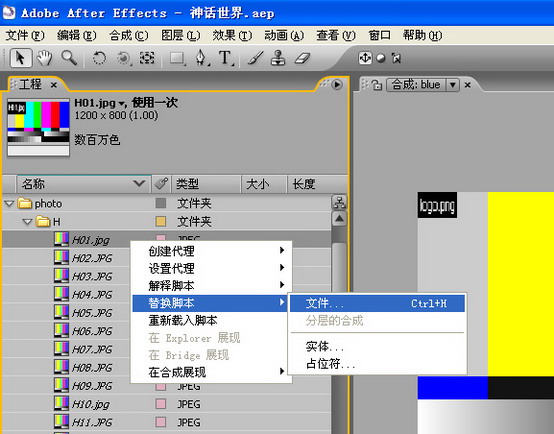Collapse the photo folder
This screenshot has height=434, width=554.
tap(9, 204)
